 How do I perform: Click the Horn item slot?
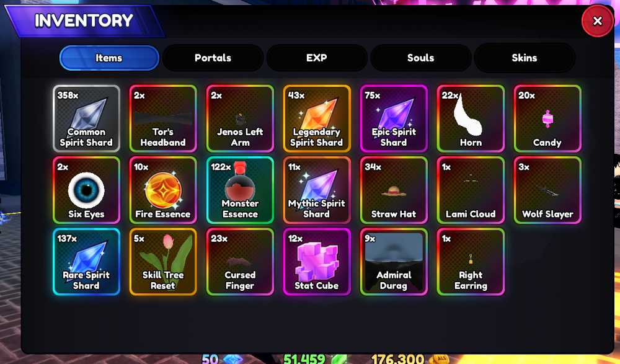click(471, 118)
